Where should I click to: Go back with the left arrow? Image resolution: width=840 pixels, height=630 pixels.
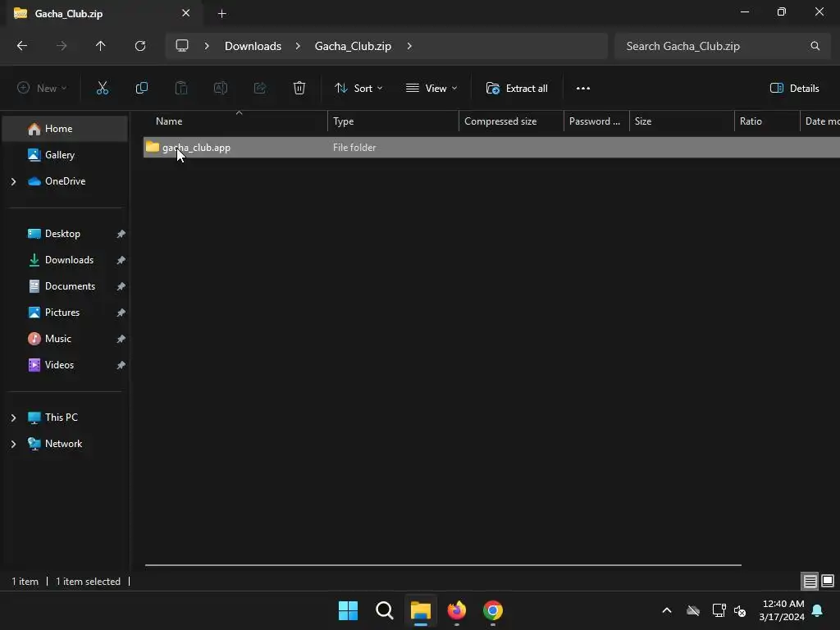point(22,46)
